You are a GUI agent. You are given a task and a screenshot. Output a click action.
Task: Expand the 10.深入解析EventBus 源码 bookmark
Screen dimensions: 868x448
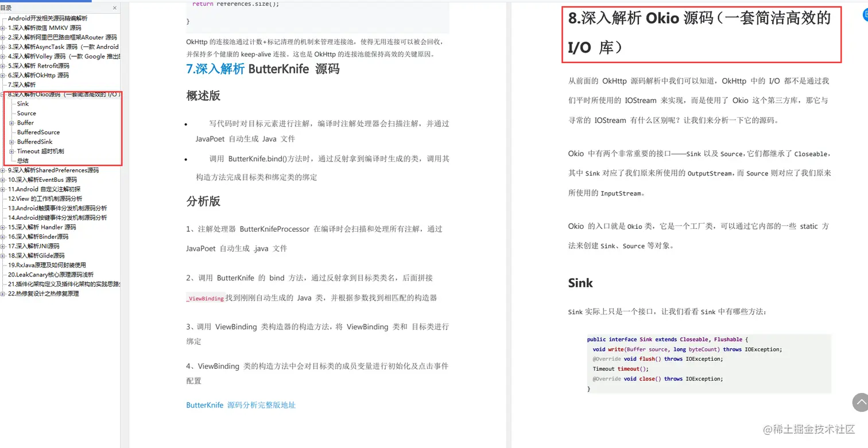point(4,179)
